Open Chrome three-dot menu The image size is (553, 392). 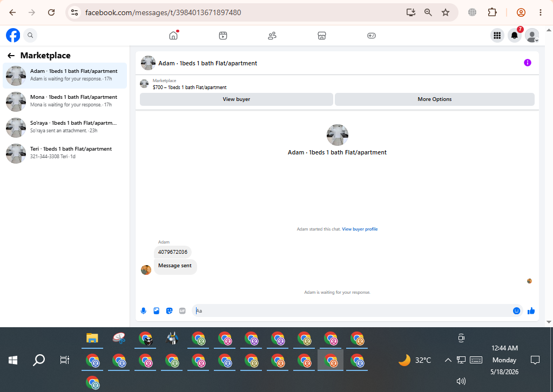(x=540, y=13)
